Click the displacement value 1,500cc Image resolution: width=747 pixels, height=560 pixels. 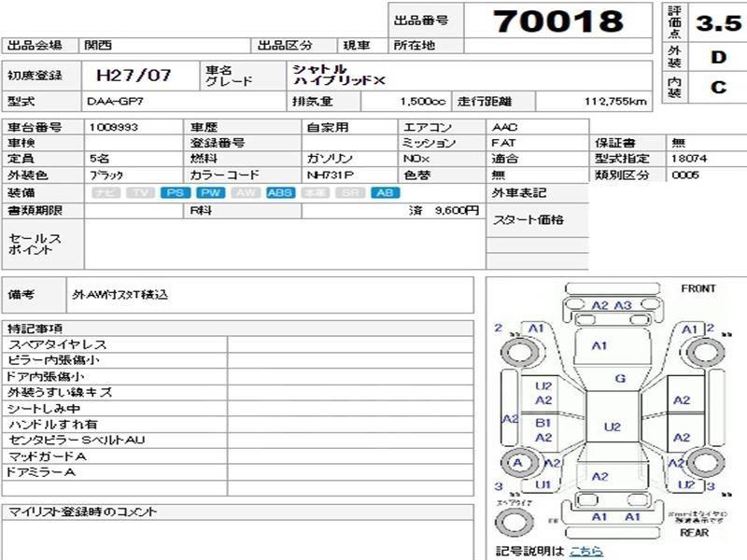(x=423, y=102)
